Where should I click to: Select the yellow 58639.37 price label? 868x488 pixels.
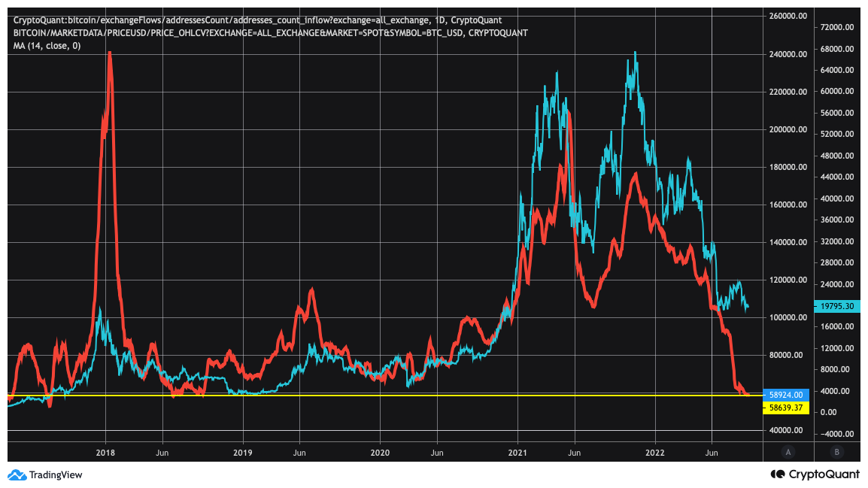pos(785,408)
